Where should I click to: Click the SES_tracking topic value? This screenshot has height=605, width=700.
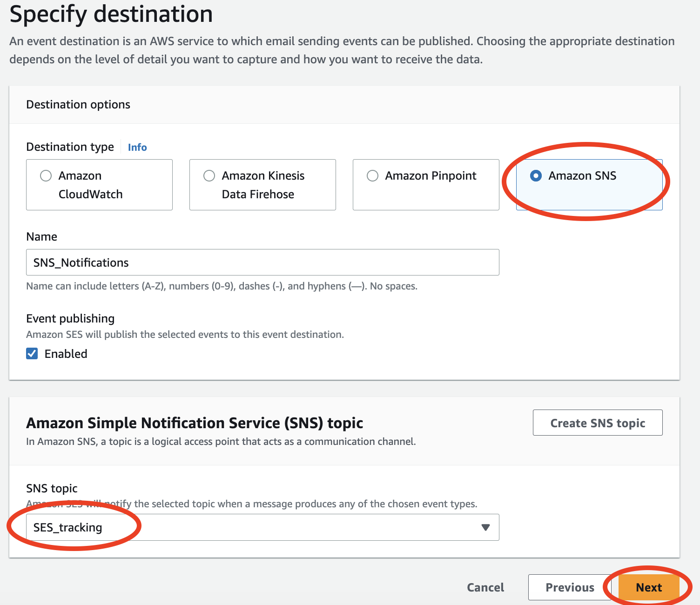[x=67, y=527]
